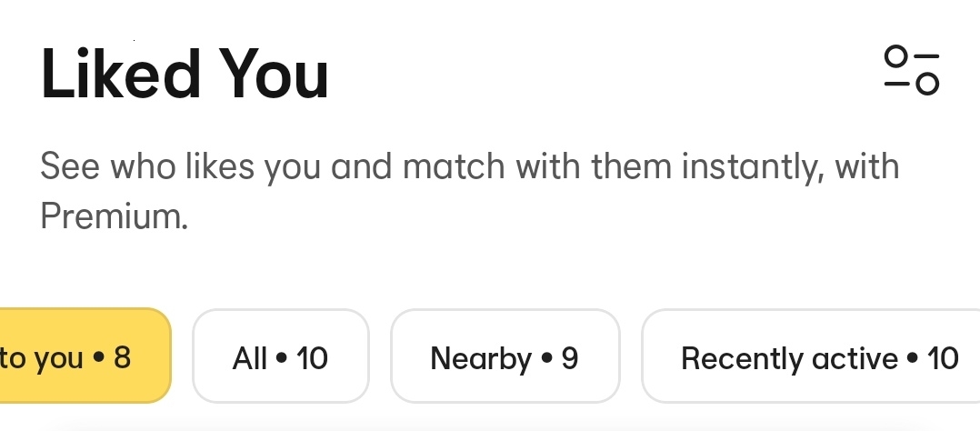This screenshot has height=431, width=980.
Task: Click the 'to you' text in yellow chip
Action: click(x=41, y=359)
